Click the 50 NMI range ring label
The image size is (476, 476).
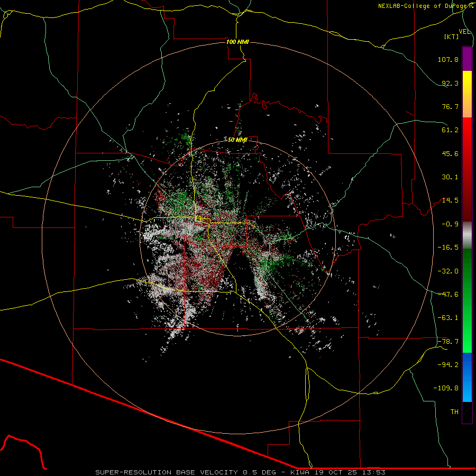[237, 140]
